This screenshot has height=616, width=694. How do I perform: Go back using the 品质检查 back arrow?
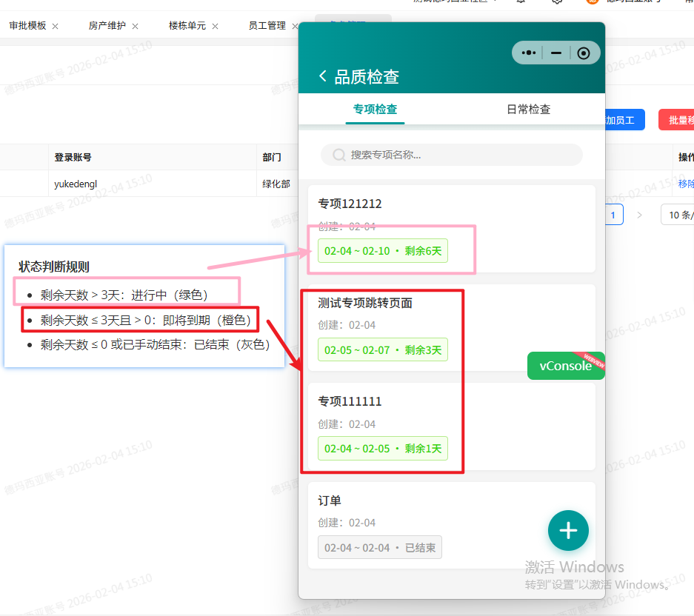[x=322, y=76]
